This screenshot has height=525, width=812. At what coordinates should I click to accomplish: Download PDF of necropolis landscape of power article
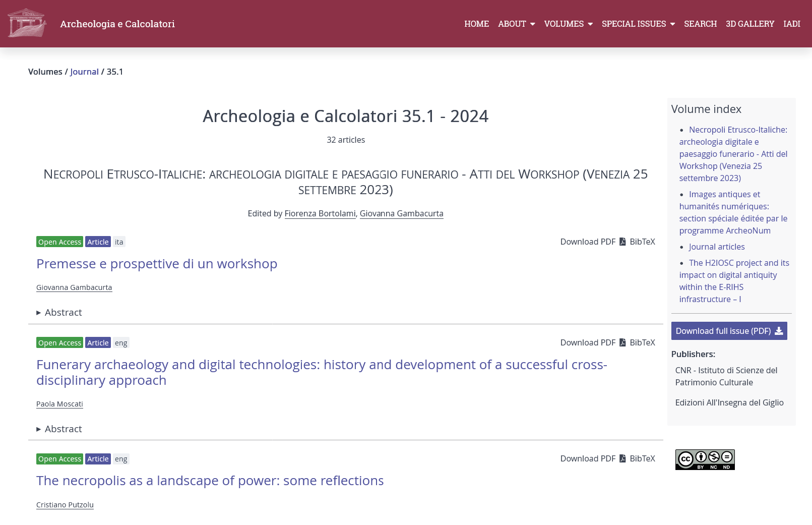592,459
